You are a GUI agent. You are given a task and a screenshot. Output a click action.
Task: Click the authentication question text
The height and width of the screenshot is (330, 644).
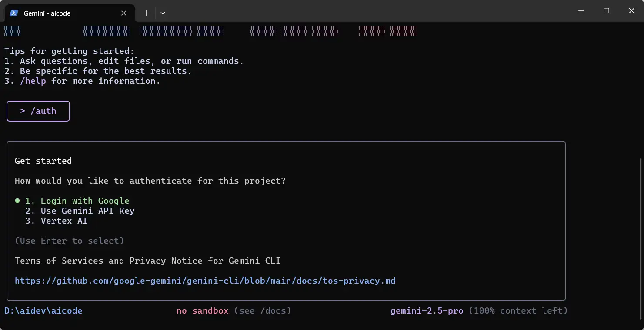point(150,181)
